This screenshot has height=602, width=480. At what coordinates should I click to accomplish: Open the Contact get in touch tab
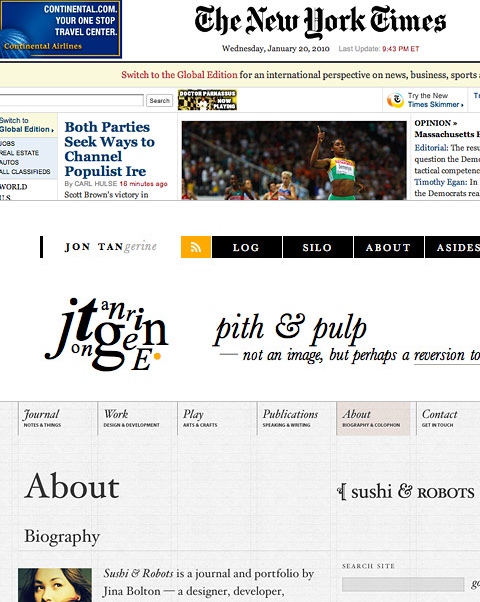click(x=448, y=418)
